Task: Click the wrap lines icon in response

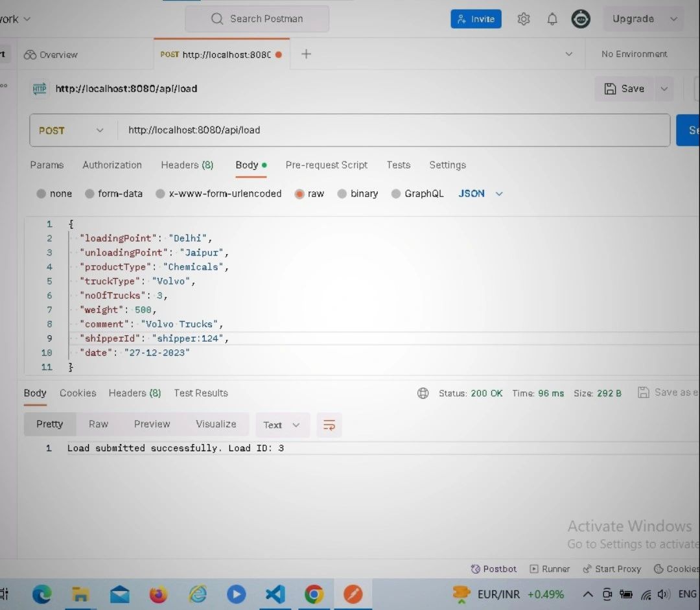Action: (x=329, y=425)
